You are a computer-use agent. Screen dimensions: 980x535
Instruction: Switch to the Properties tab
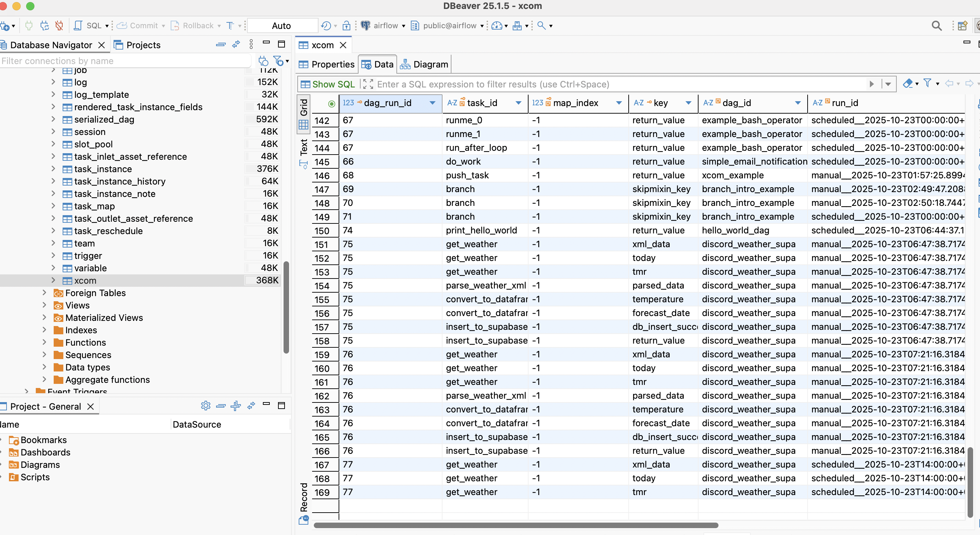(327, 64)
